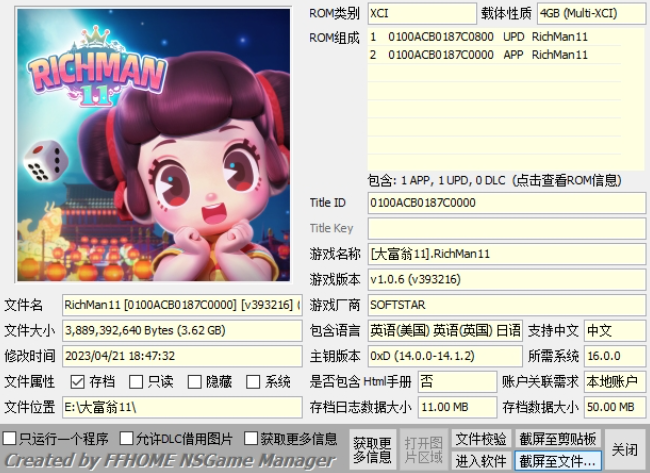Select ROM row 2 APP RichMan11
650x473 pixels.
pyautogui.click(x=494, y=55)
